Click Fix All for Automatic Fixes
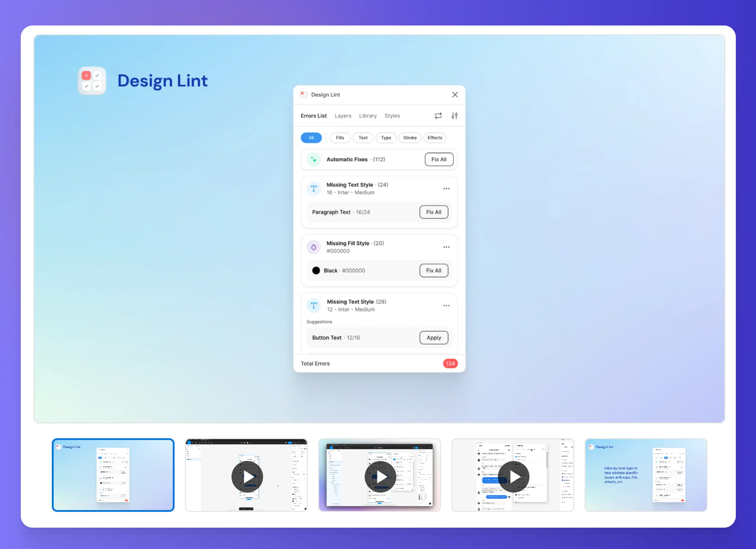756x549 pixels. (x=439, y=159)
